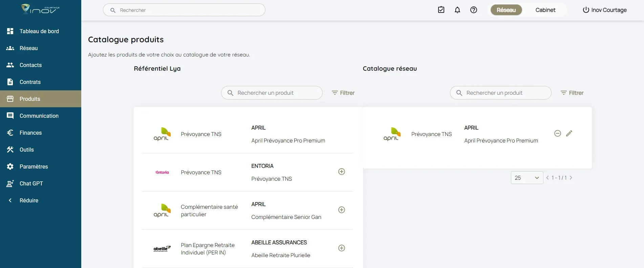
Task: Open the notifications bell
Action: pyautogui.click(x=457, y=10)
